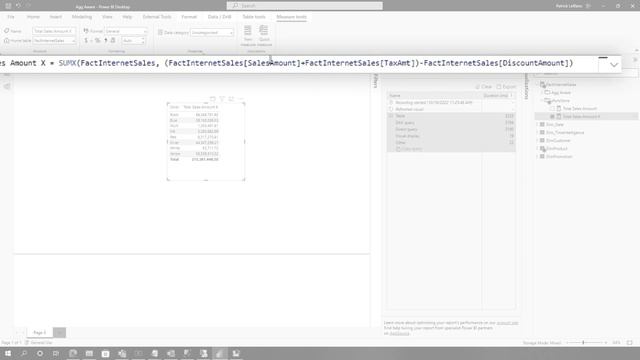Expand the DimProduct table
Screen dimensions: 640x360
point(538,149)
